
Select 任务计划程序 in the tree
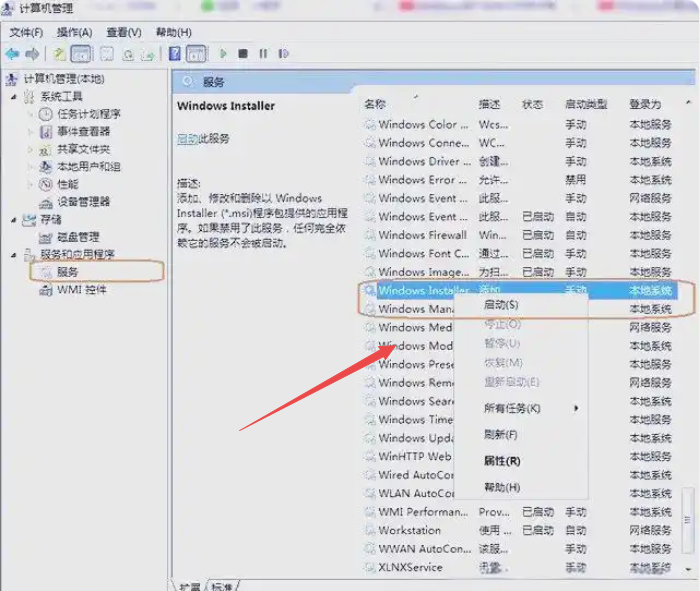[89, 114]
